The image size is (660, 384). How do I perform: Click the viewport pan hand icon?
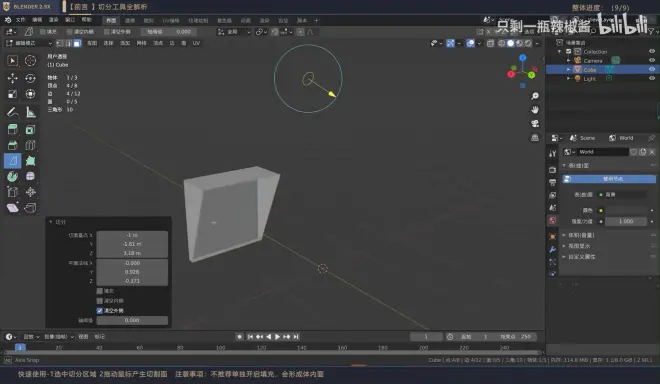[x=535, y=110]
